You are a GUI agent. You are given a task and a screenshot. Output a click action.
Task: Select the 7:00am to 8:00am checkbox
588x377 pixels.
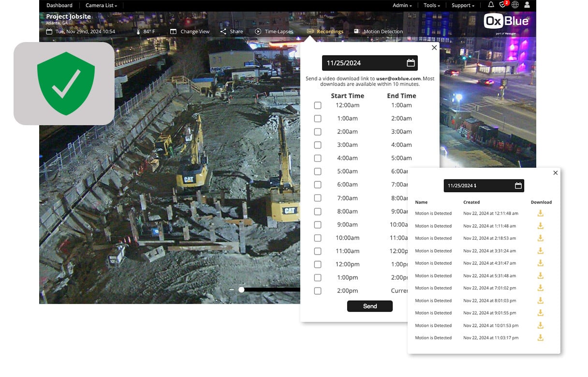click(318, 198)
